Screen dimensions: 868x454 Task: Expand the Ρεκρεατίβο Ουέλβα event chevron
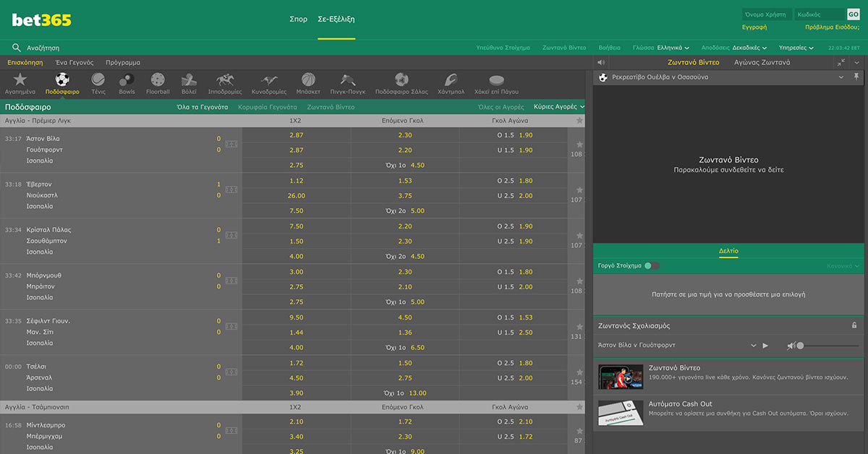(841, 77)
